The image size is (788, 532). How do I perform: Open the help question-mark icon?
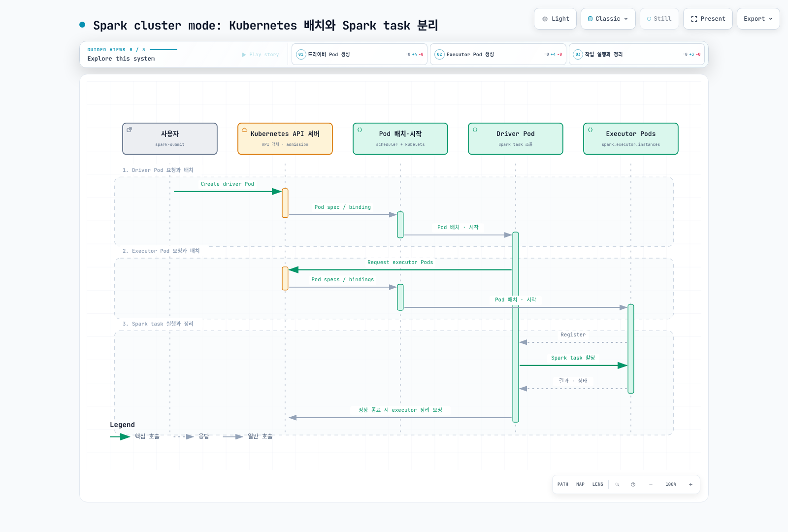(633, 484)
